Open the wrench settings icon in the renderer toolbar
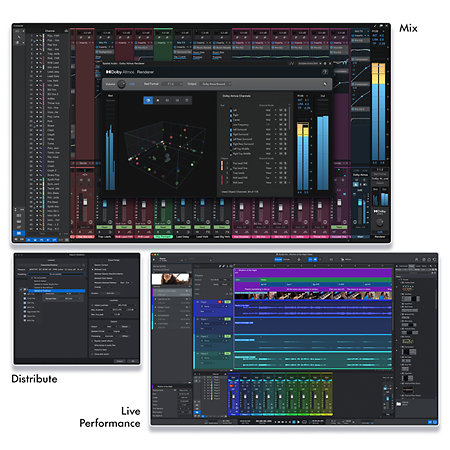The width and height of the screenshot is (450, 450). 325,84
